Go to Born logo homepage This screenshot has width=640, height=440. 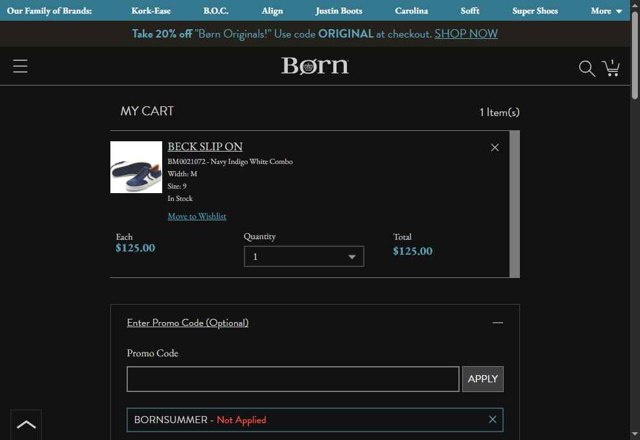pyautogui.click(x=315, y=66)
